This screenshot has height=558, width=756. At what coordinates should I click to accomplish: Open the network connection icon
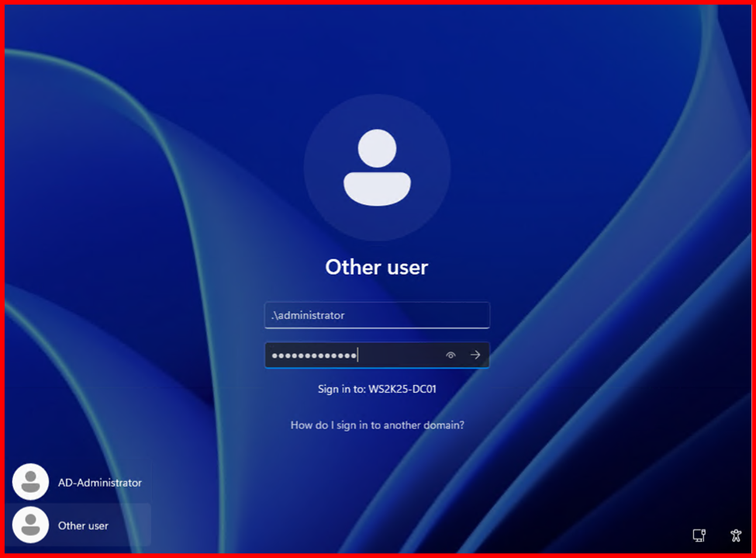coord(699,535)
